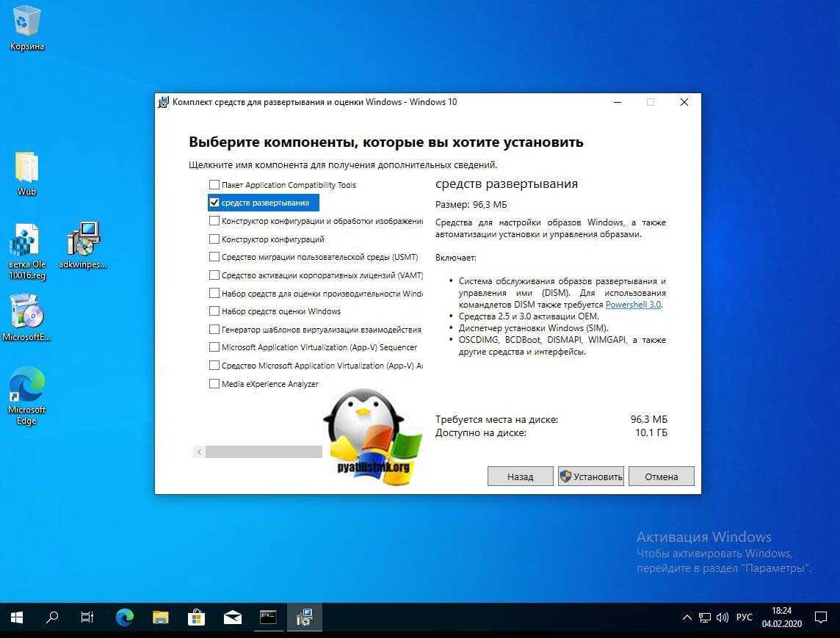Check the Конструктор конфигураций checkbox
The image size is (840, 638).
pos(214,239)
